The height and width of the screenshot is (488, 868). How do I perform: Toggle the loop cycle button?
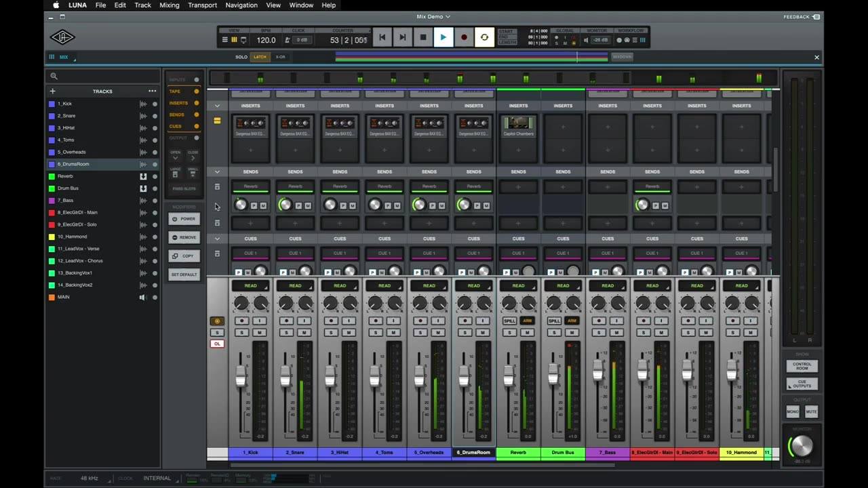coord(484,37)
